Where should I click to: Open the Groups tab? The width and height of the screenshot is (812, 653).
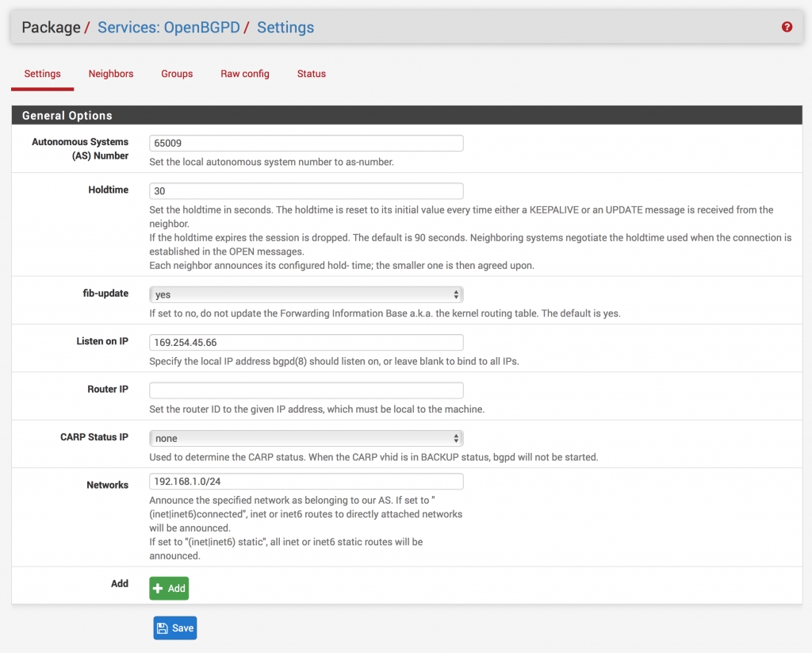tap(177, 74)
